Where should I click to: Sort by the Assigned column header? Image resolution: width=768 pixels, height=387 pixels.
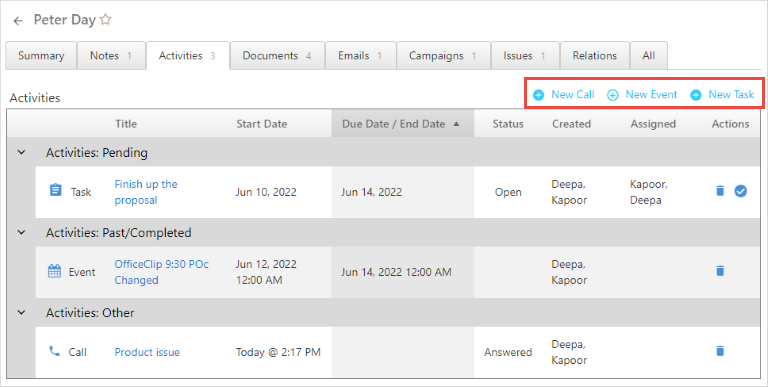coord(653,124)
